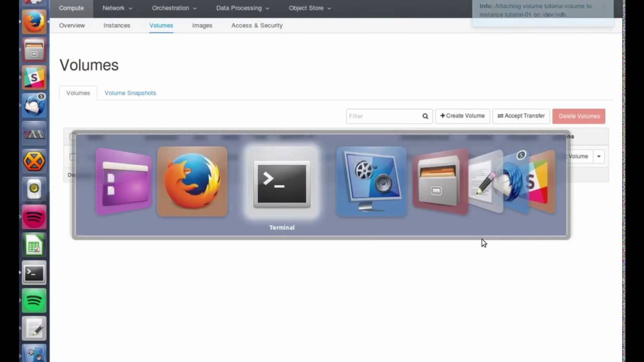Open the Images tab
Screen dimensions: 644x362
tap(202, 25)
